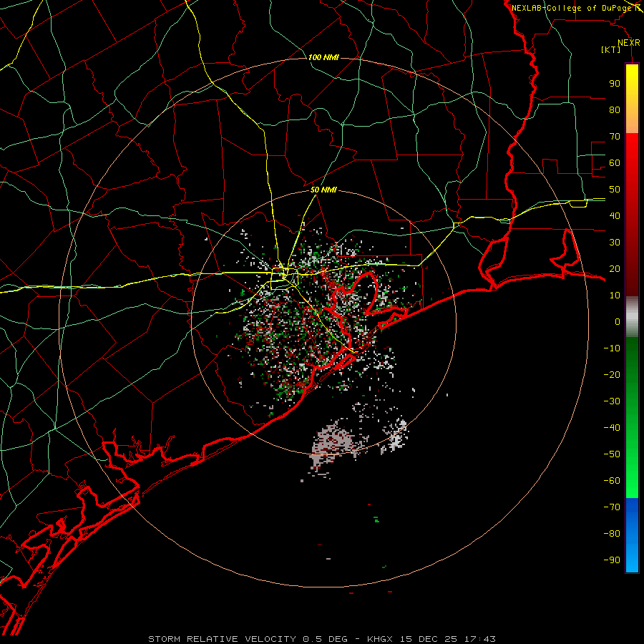Click the 50 value on velocity scale
Screen dimensions: 644x644
(x=615, y=190)
